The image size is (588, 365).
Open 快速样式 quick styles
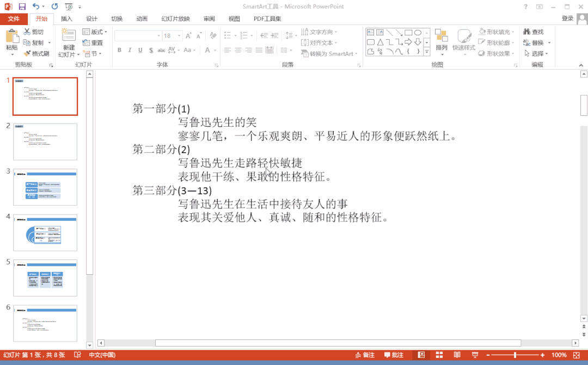[463, 42]
